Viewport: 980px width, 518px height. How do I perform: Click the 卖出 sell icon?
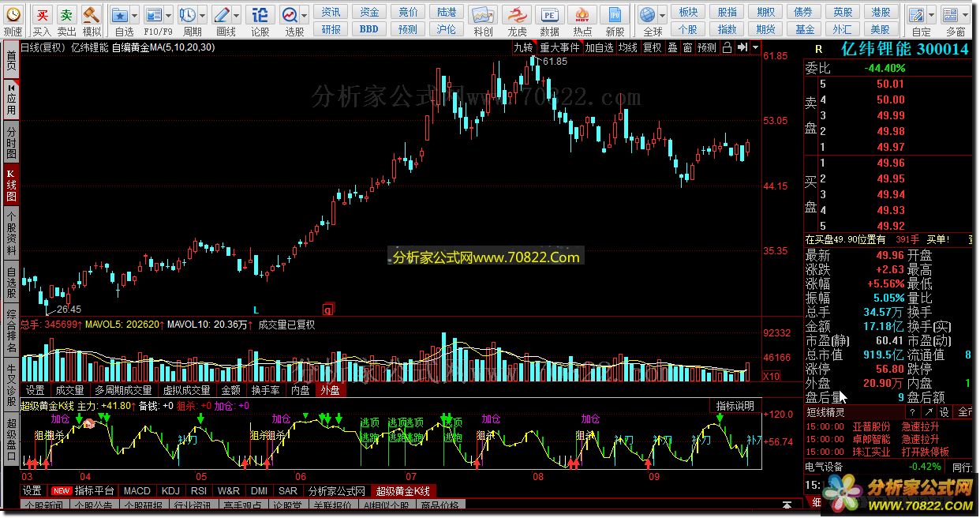(67, 21)
